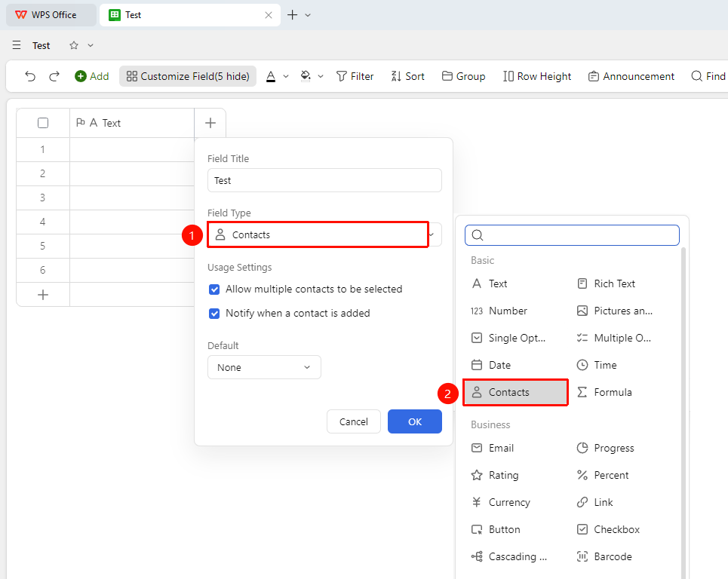Click the redo arrow icon
The image size is (728, 579).
tap(54, 76)
